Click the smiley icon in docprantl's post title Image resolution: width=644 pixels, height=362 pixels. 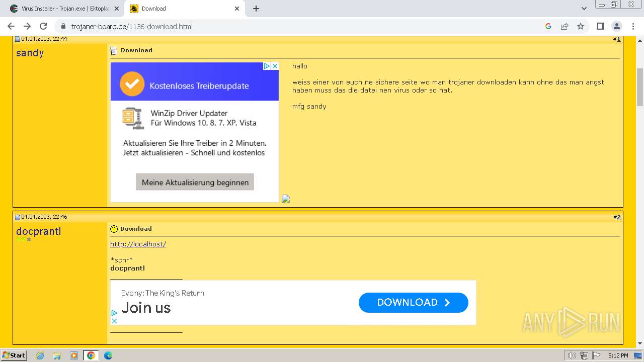coord(114,229)
